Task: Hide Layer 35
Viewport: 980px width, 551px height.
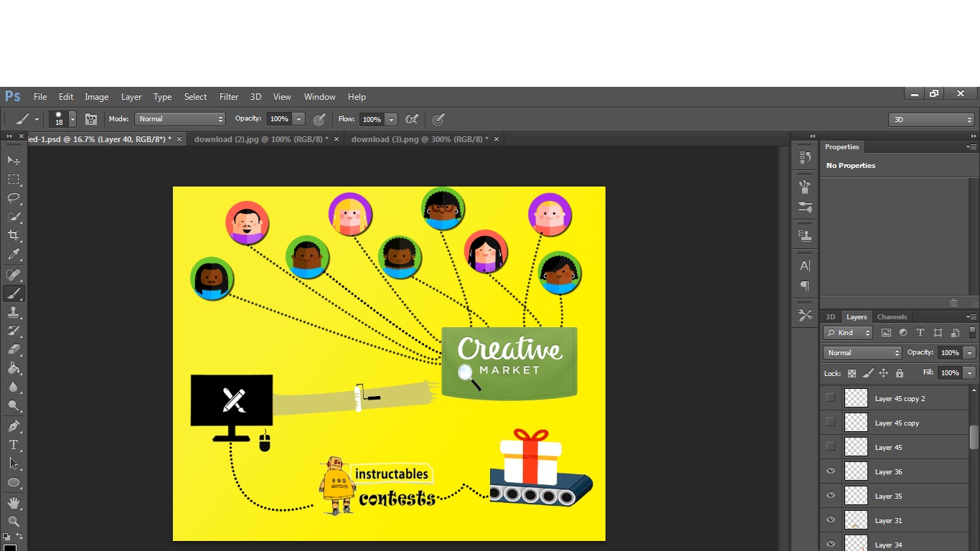Action: point(831,495)
